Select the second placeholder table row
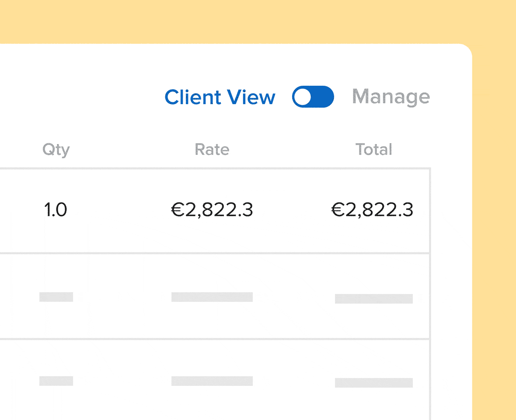This screenshot has height=420, width=516. pos(215,296)
